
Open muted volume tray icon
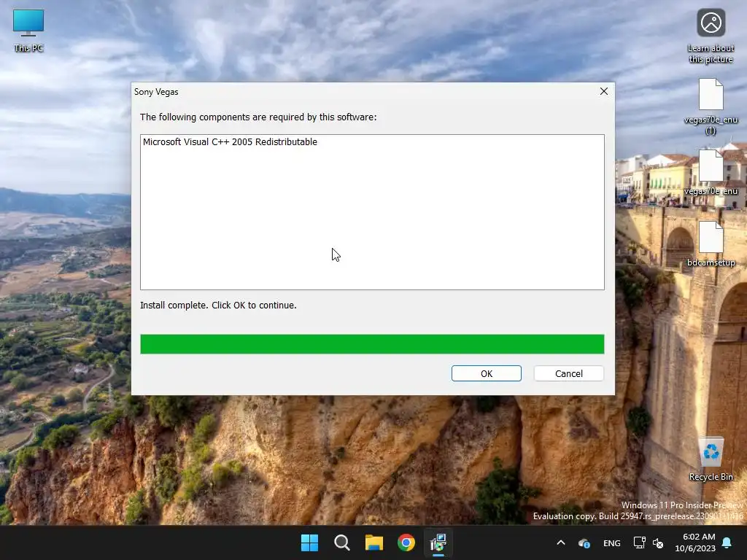658,542
